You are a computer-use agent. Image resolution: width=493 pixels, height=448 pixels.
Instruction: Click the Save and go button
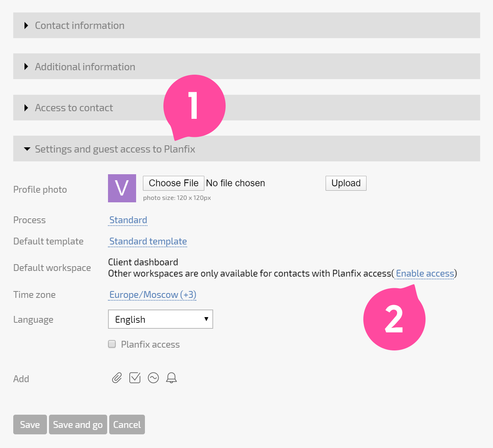pyautogui.click(x=78, y=424)
